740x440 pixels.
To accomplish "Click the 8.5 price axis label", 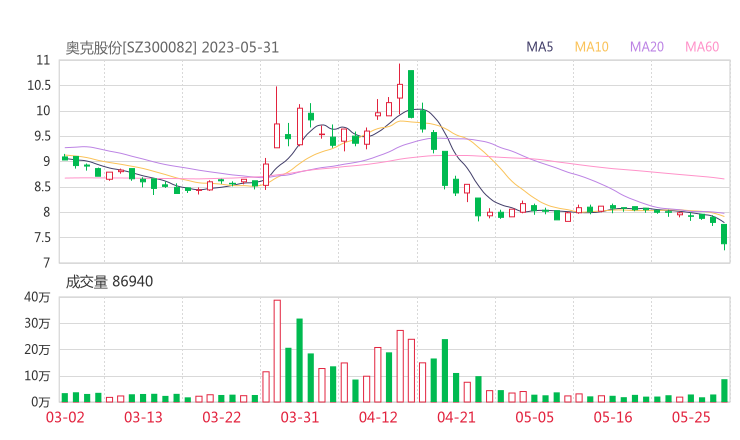I will [x=42, y=187].
